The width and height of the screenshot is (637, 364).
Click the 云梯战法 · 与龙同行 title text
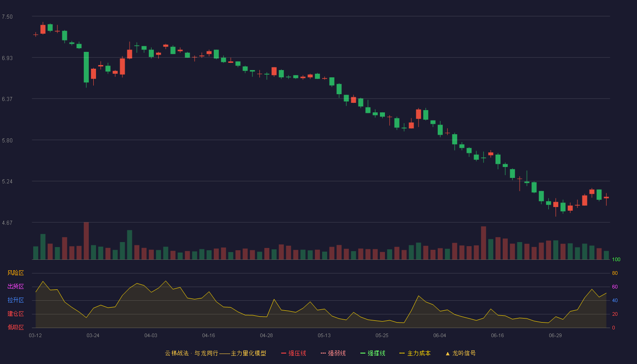[192, 353]
